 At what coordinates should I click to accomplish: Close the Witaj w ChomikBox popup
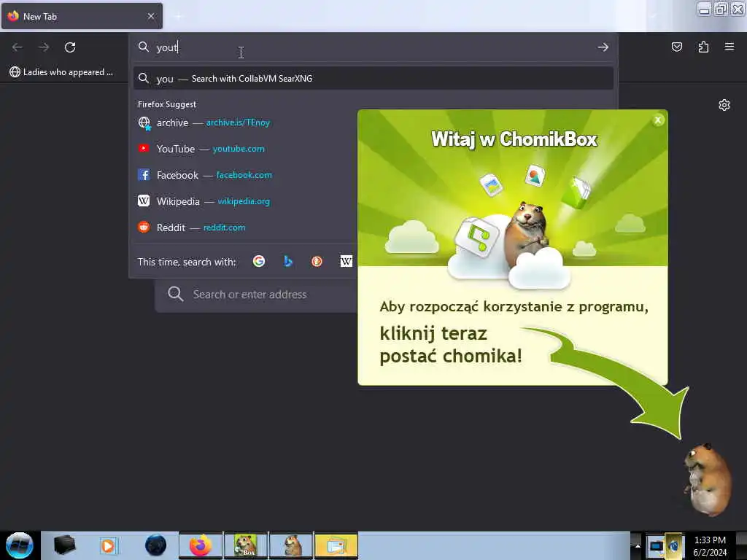click(658, 120)
